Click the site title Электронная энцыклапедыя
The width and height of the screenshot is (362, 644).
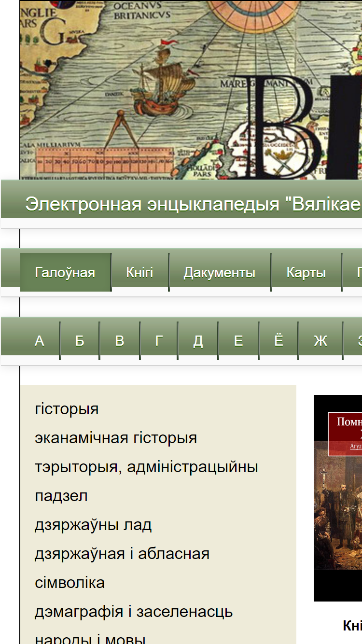coord(193,204)
